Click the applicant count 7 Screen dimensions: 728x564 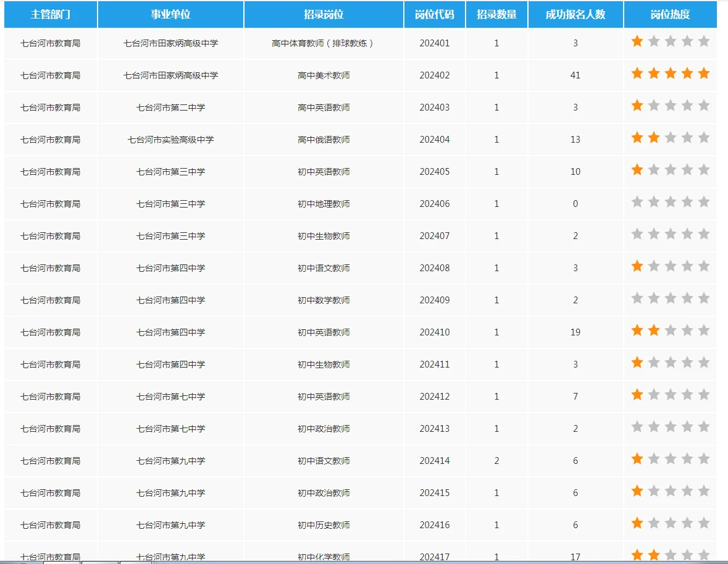coord(575,397)
